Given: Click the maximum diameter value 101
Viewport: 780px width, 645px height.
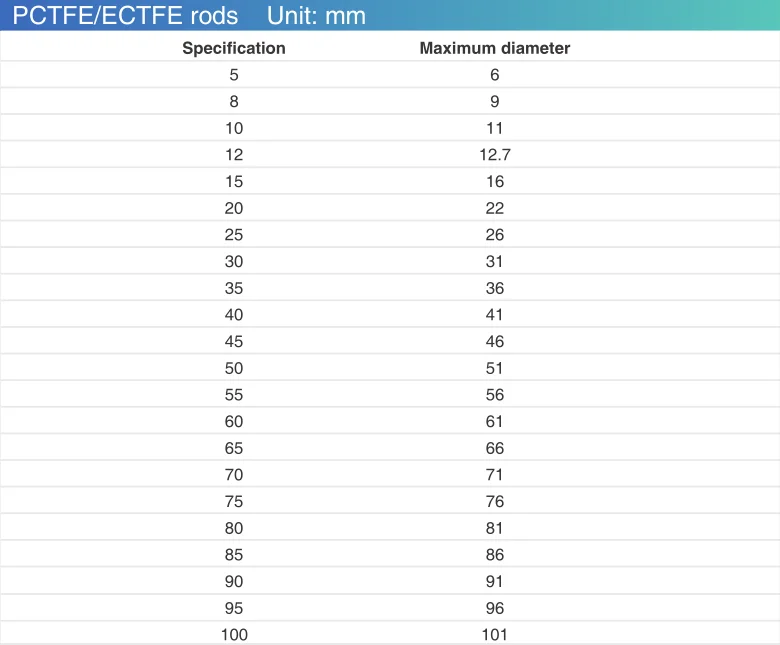Looking at the screenshot, I should pyautogui.click(x=494, y=634).
